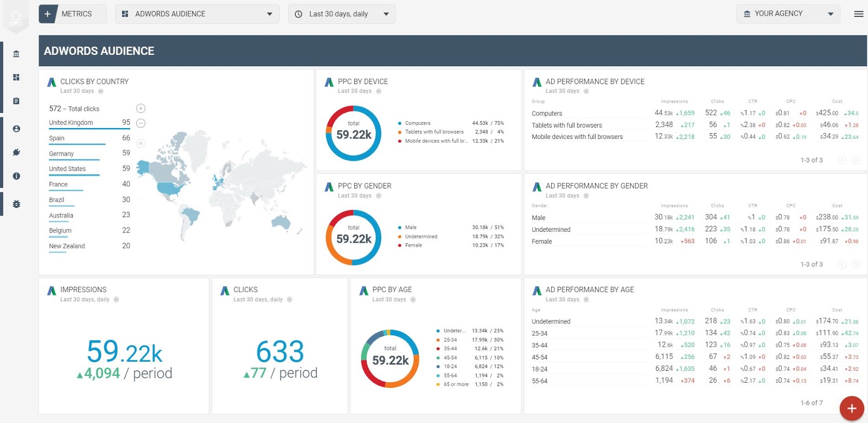Click the AD PERFORMANCE BY AGE widget title

pos(590,290)
